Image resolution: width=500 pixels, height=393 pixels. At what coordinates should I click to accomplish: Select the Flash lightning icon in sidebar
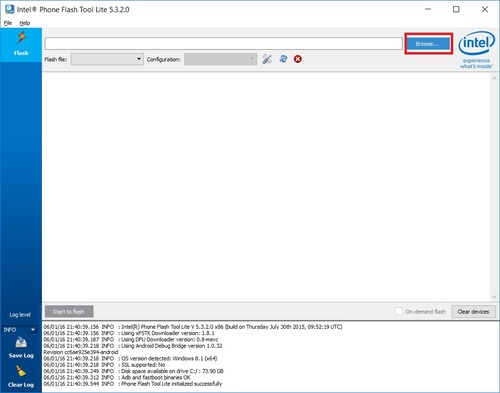pyautogui.click(x=21, y=37)
